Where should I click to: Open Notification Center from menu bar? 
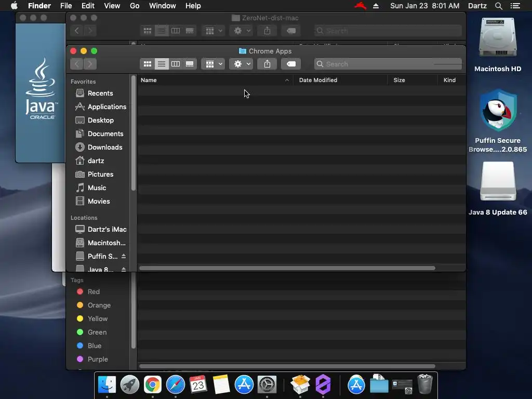tap(515, 6)
